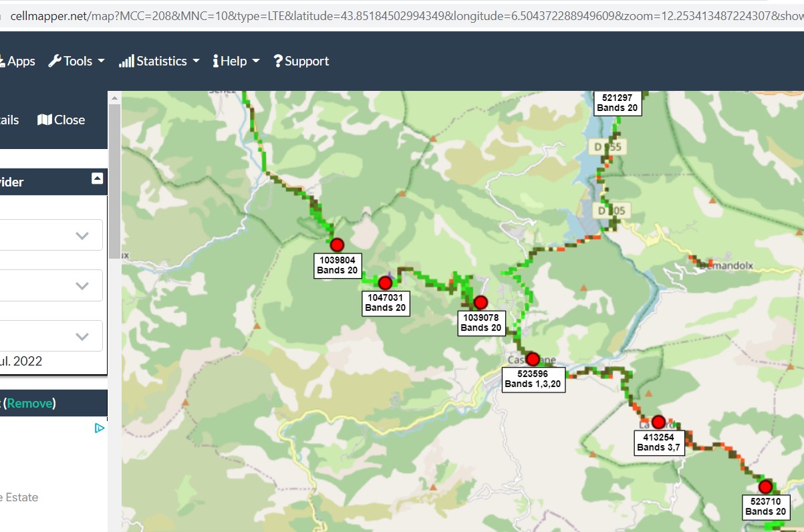
Task: Open the Statistics dropdown menu
Action: [160, 61]
